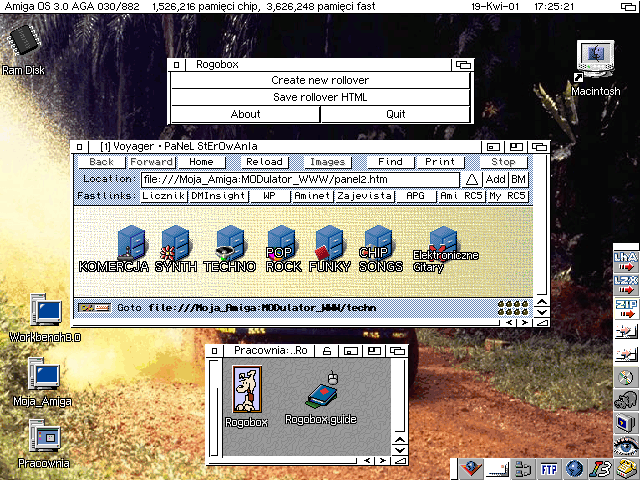
Task: Open the BM bookmarks button
Action: pyautogui.click(x=518, y=180)
